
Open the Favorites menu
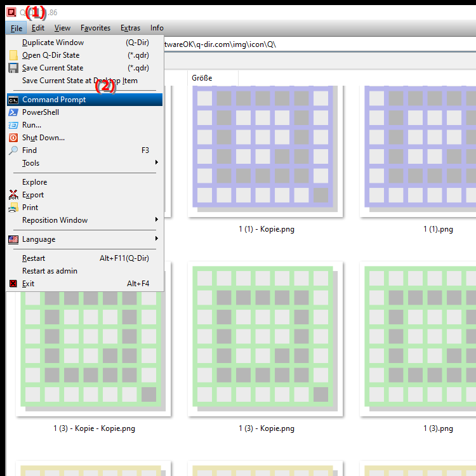click(x=95, y=28)
